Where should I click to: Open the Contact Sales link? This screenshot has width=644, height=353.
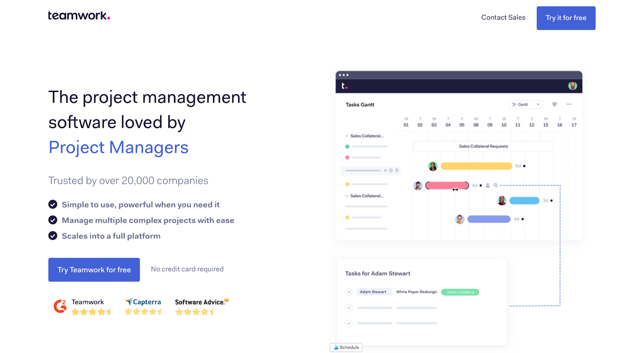(x=503, y=17)
